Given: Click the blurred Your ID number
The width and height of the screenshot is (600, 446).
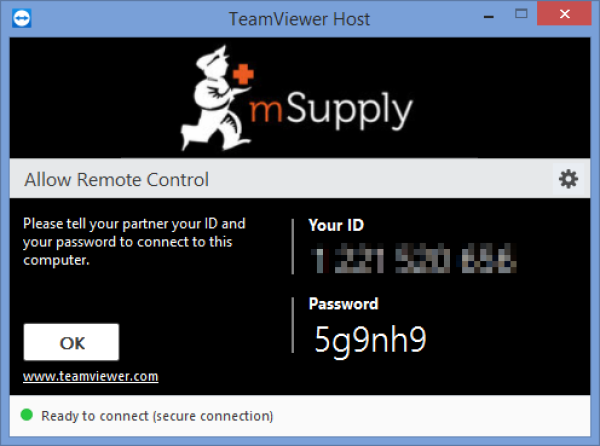Looking at the screenshot, I should point(412,260).
